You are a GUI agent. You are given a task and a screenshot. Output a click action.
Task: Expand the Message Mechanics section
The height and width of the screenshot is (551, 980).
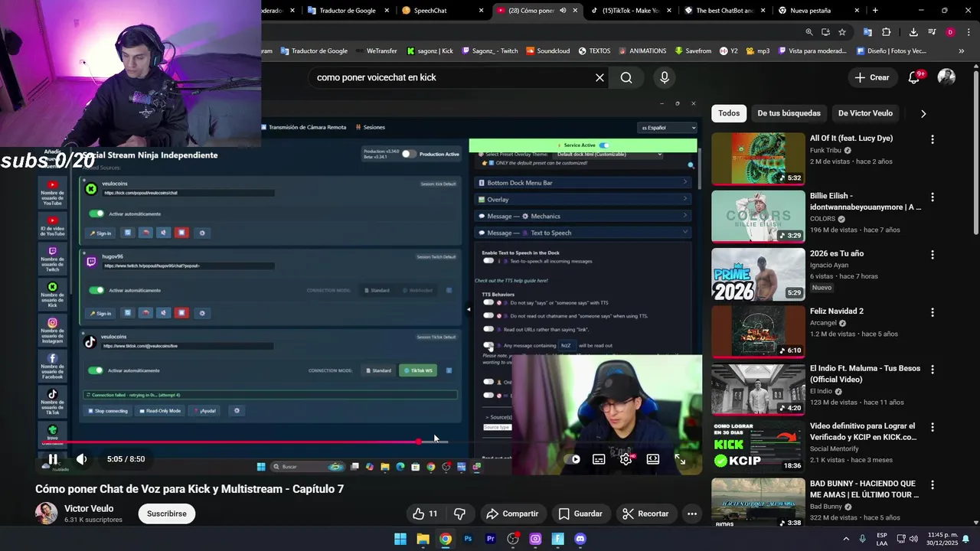[x=583, y=217]
